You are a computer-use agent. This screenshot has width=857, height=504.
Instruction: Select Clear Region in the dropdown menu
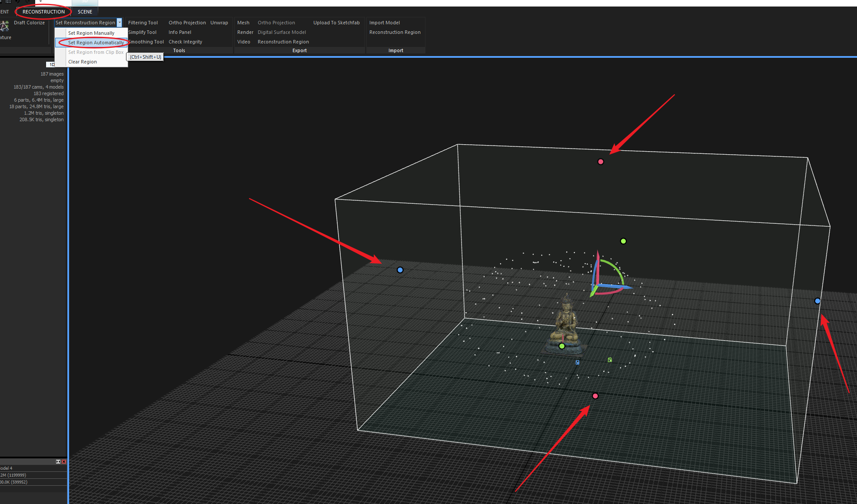83,62
